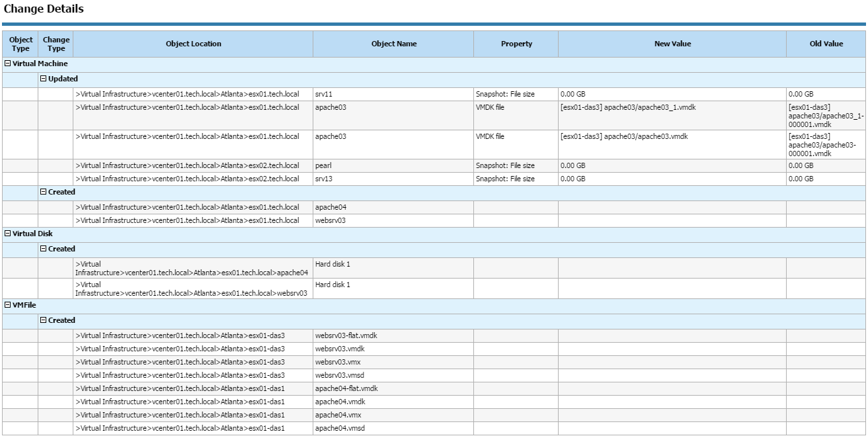Select the Change Details title
This screenshot has width=868, height=438.
[x=44, y=9]
